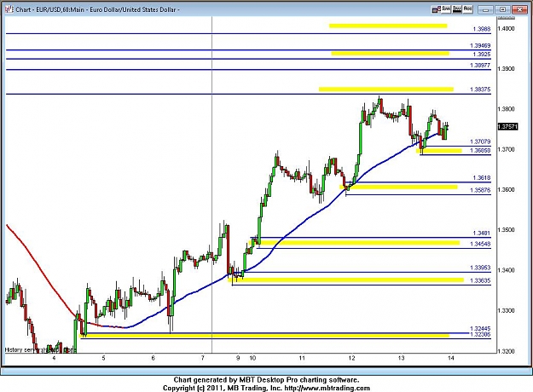This screenshot has height=392, width=533.
Task: Click the 1.3800 price axis label
Action: (506, 109)
